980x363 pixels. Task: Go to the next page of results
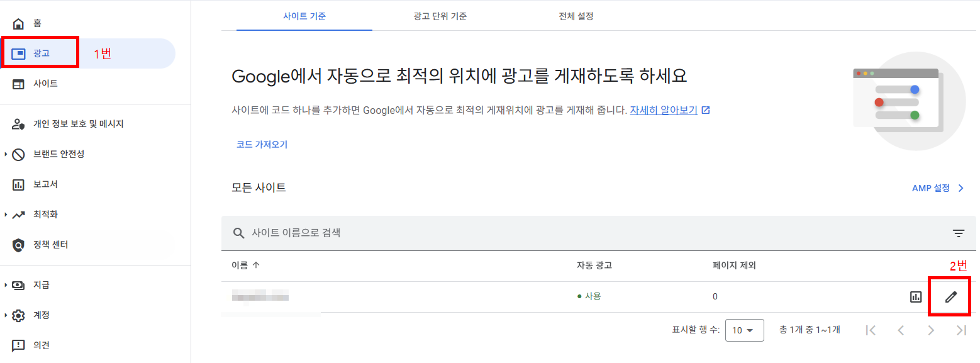pyautogui.click(x=931, y=330)
